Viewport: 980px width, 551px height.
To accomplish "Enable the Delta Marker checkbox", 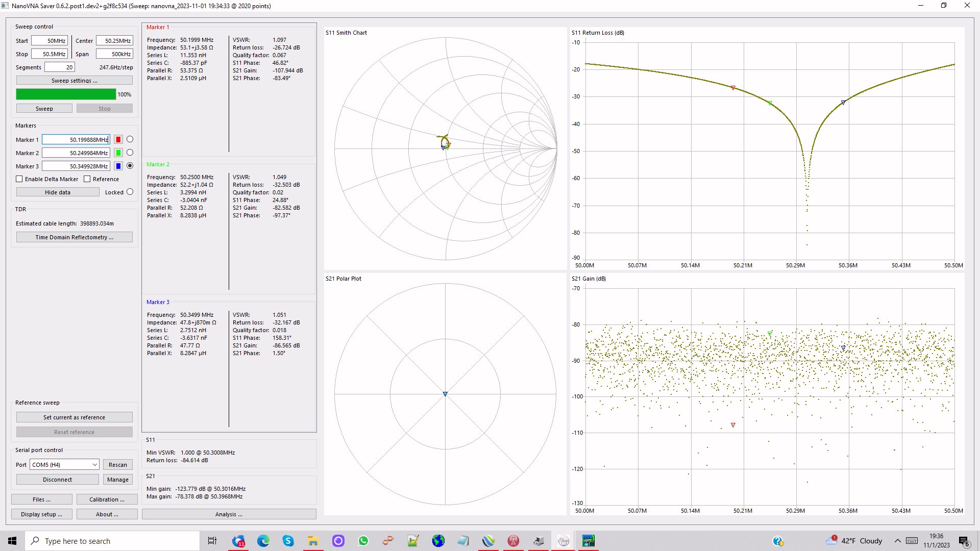I will click(19, 179).
